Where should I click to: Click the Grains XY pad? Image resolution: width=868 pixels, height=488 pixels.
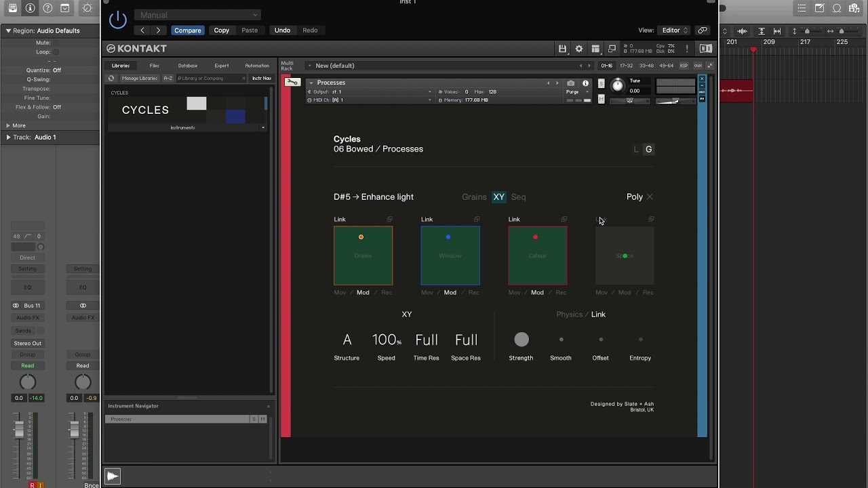coord(363,256)
